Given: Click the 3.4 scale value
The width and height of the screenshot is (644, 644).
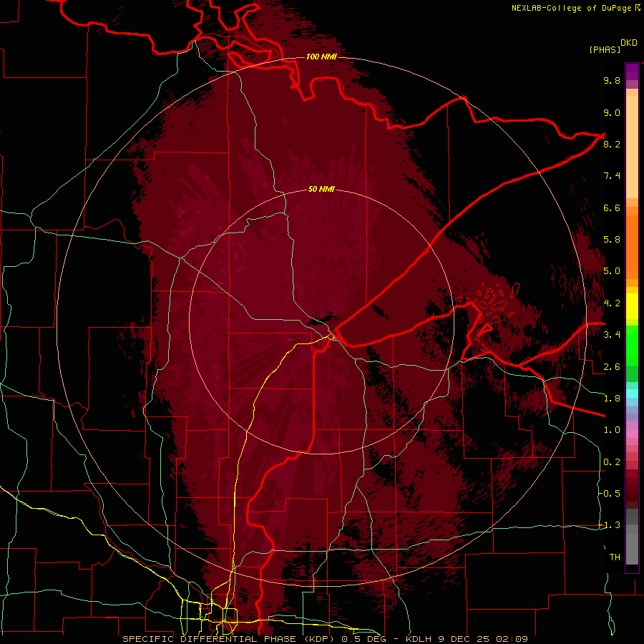Looking at the screenshot, I should tap(612, 335).
